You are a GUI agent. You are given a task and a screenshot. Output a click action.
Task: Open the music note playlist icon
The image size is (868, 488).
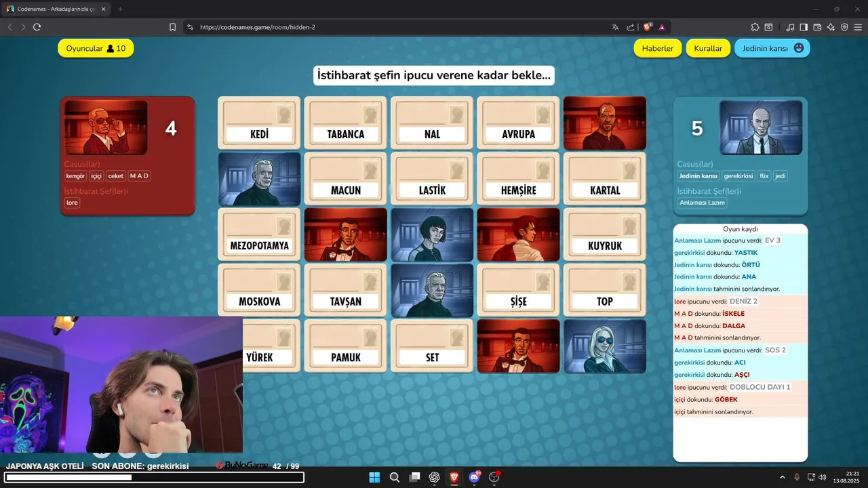click(x=790, y=27)
